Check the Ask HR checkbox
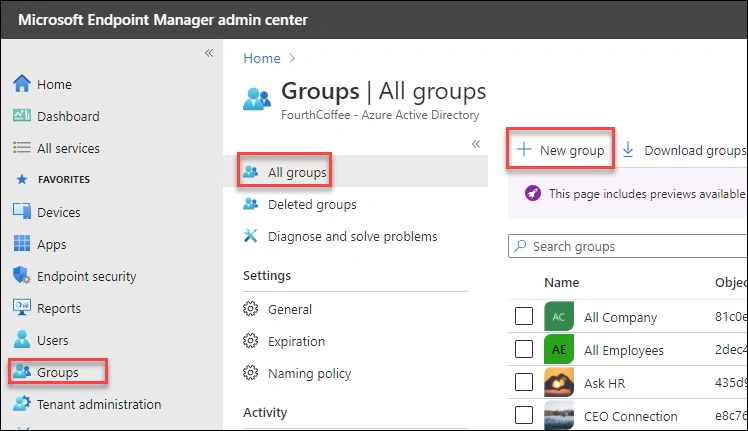This screenshot has height=431, width=748. 524,382
